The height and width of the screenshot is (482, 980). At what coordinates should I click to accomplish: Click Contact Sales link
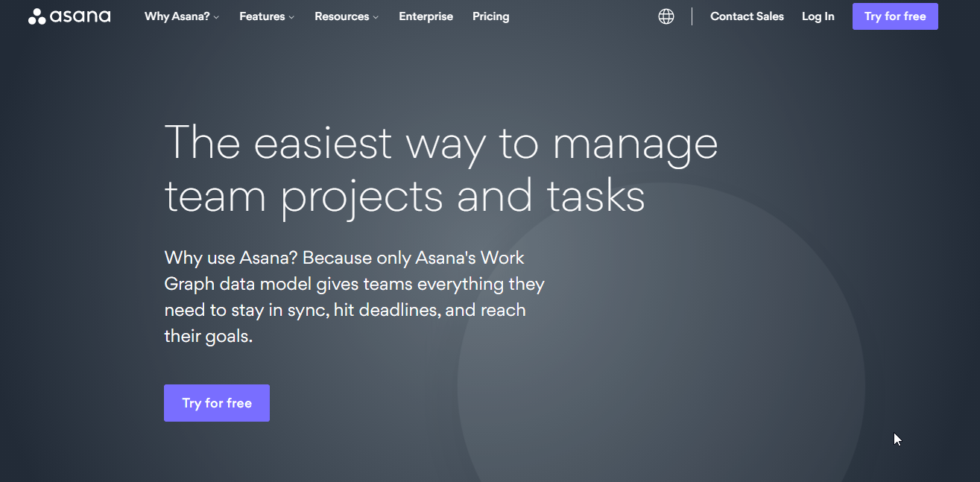[x=747, y=16]
